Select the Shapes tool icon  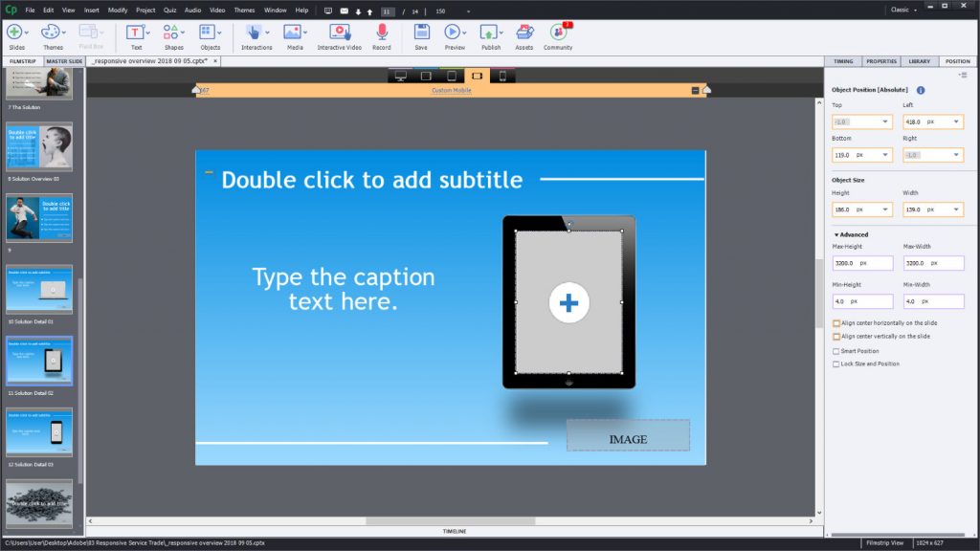tap(173, 33)
